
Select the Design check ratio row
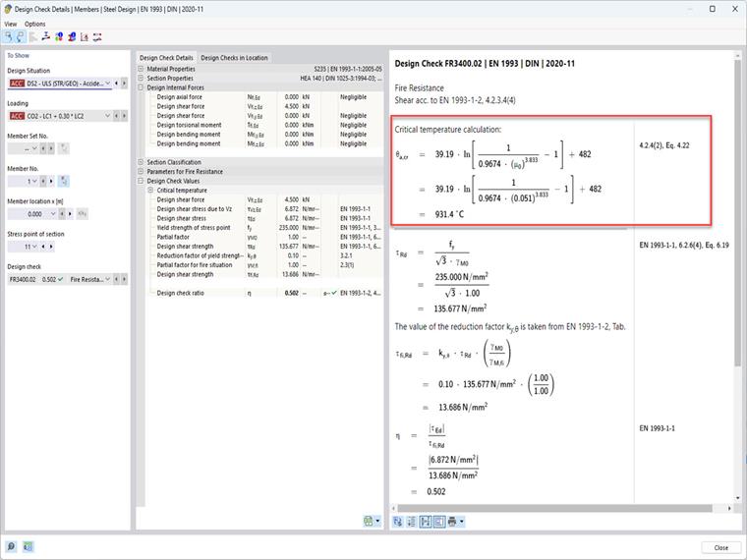click(x=264, y=294)
